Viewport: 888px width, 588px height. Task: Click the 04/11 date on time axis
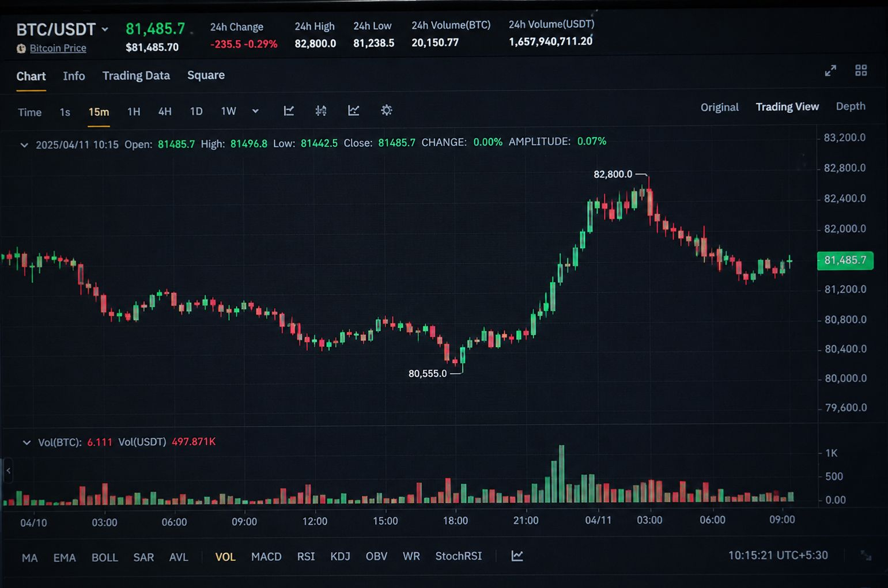(x=598, y=520)
